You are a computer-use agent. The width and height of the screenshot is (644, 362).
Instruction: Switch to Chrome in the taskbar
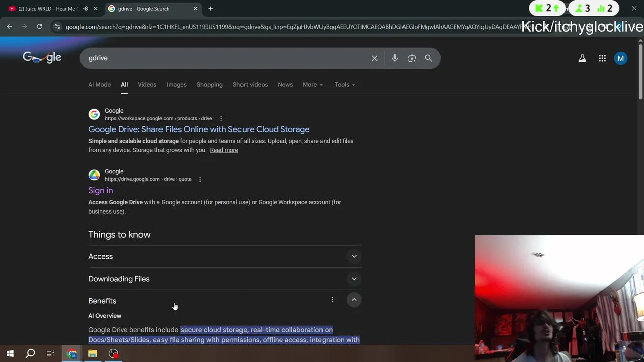(x=72, y=354)
